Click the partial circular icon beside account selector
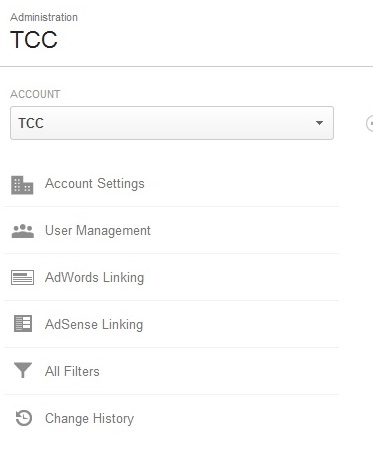 (x=369, y=124)
